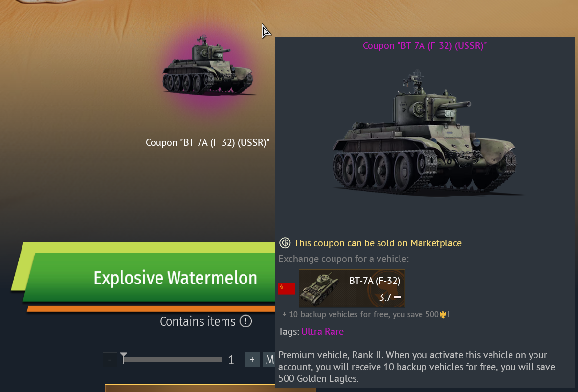This screenshot has width=578, height=392.
Task: Increase quantity with the plus button
Action: [252, 360]
